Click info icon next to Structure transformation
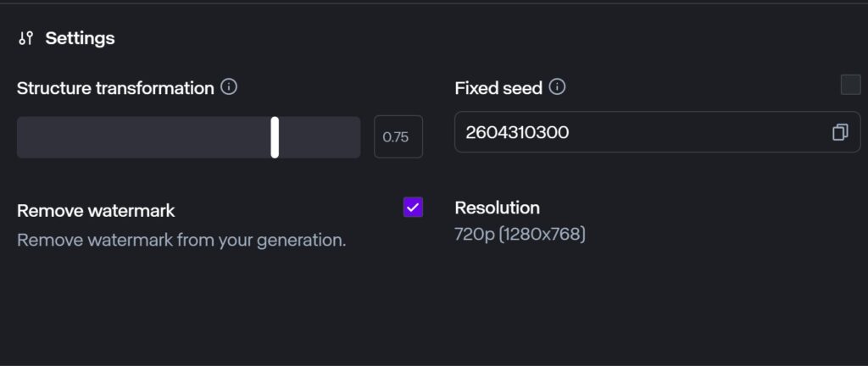 click(229, 87)
